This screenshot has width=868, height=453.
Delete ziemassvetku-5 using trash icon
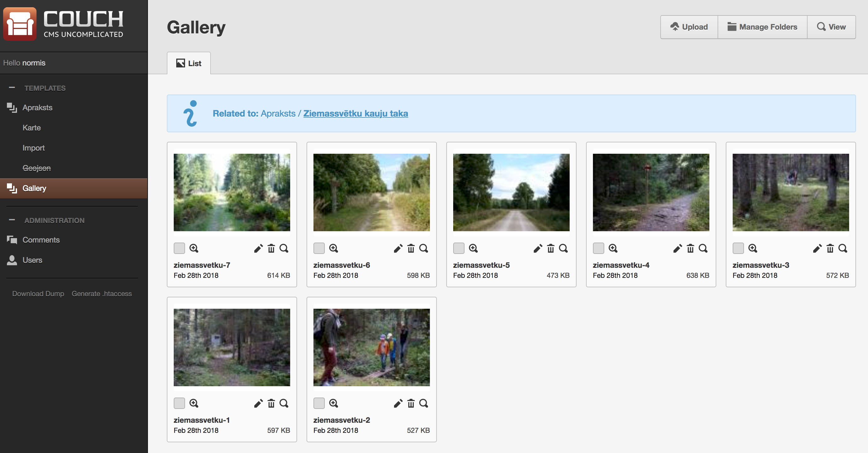point(551,248)
